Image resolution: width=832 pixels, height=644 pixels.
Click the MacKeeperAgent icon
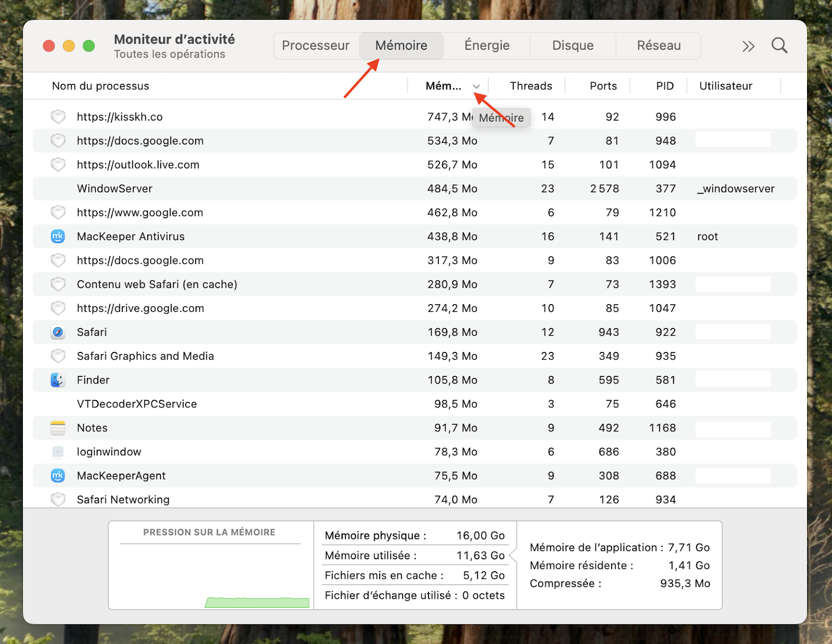click(58, 476)
